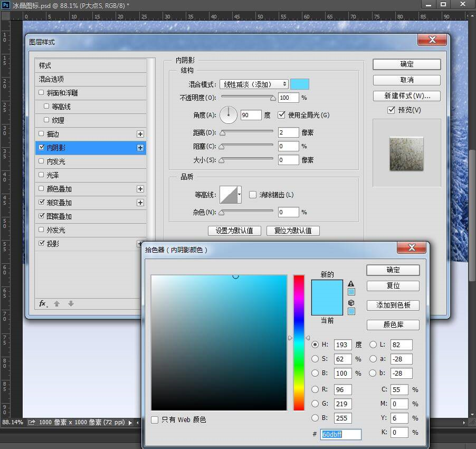Expand the 等高线 contour picker arrow

click(x=240, y=195)
